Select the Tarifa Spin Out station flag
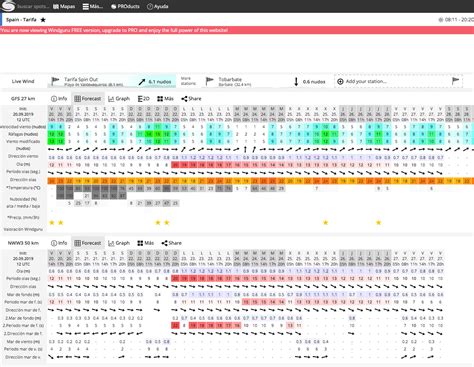The height and width of the screenshot is (367, 474). click(x=55, y=81)
